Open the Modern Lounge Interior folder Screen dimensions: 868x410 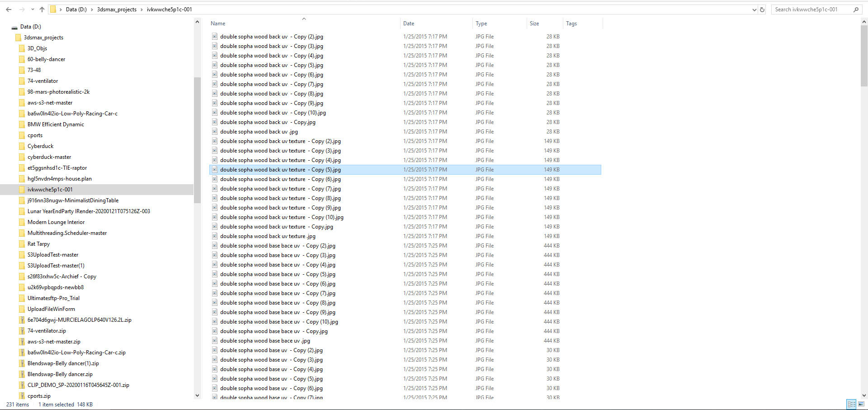coord(56,222)
